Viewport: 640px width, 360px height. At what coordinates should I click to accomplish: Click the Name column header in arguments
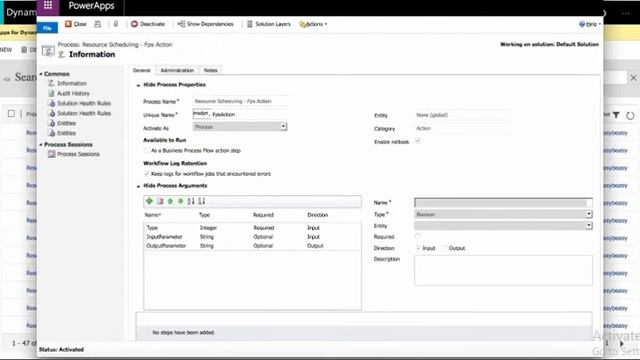click(x=153, y=215)
